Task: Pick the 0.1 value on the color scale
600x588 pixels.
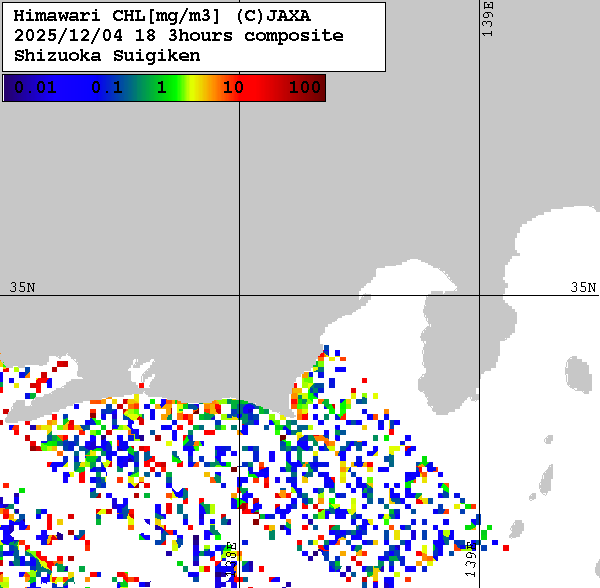Action: pos(106,88)
